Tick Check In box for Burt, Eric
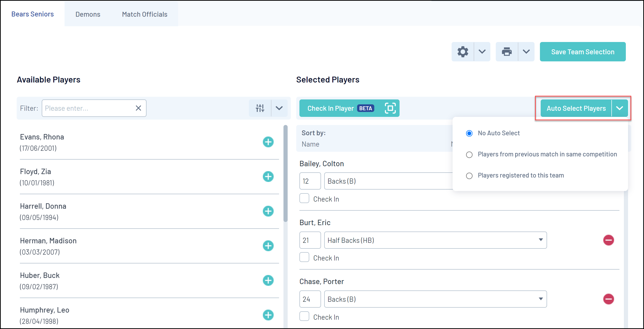 (304, 258)
